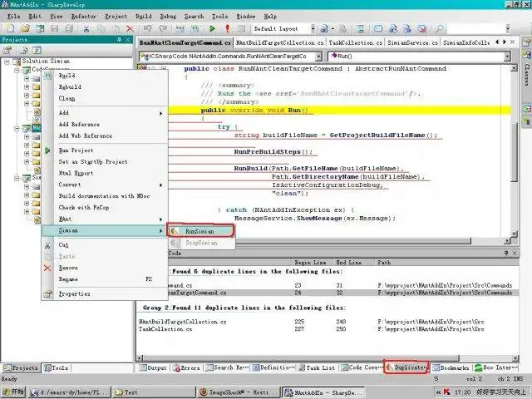Open the Refactor menu
Viewport: 532px width, 399px height.
click(x=83, y=17)
